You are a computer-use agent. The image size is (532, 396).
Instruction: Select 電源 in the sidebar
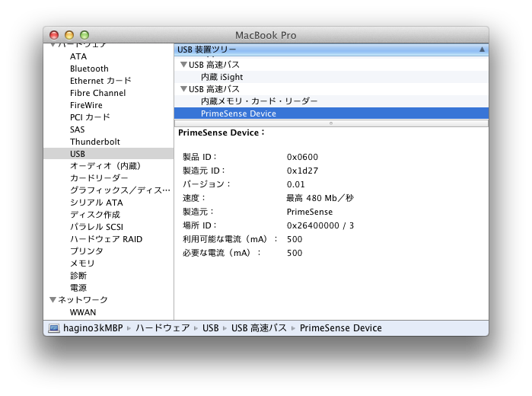78,288
